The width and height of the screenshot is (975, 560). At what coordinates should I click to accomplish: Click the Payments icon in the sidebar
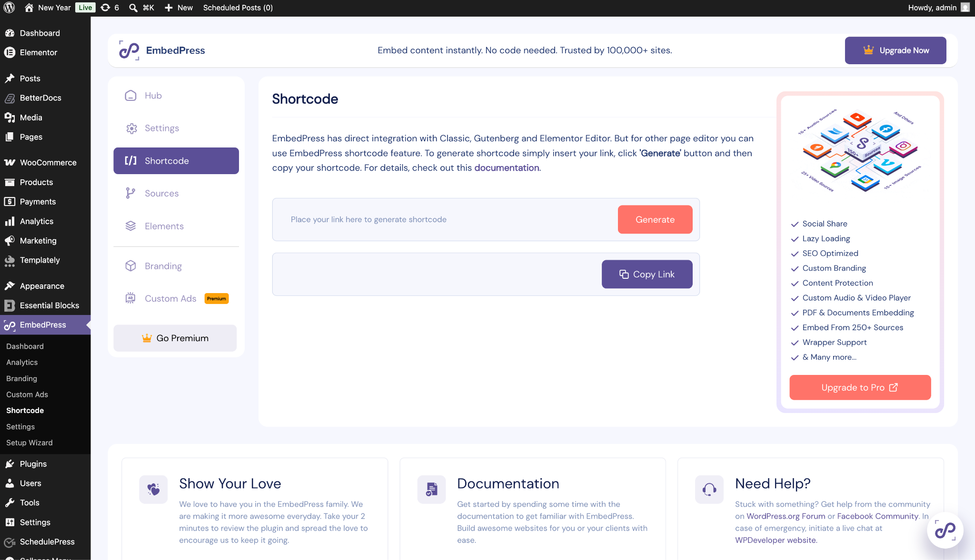[10, 202]
